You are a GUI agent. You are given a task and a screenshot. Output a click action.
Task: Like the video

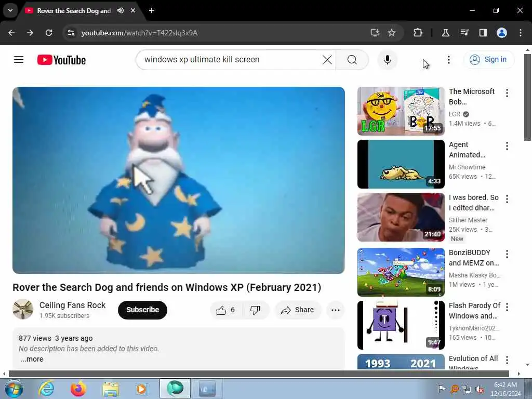[x=227, y=310]
